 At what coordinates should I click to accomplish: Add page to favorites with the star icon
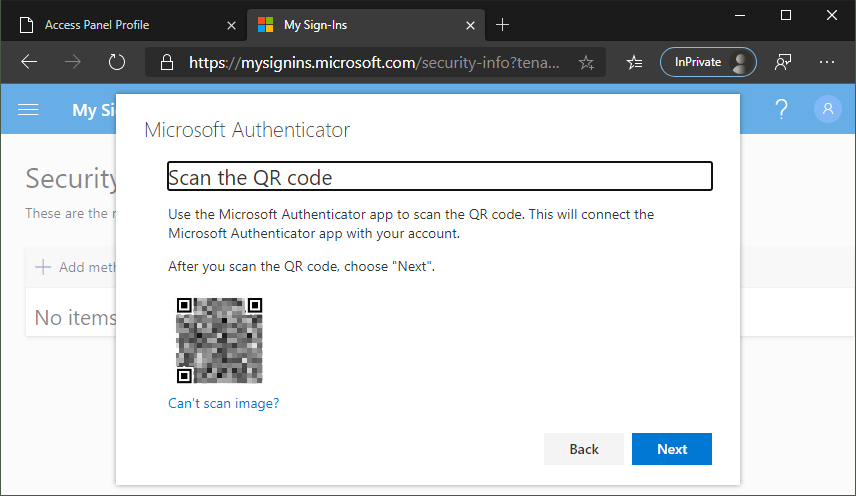(x=586, y=63)
